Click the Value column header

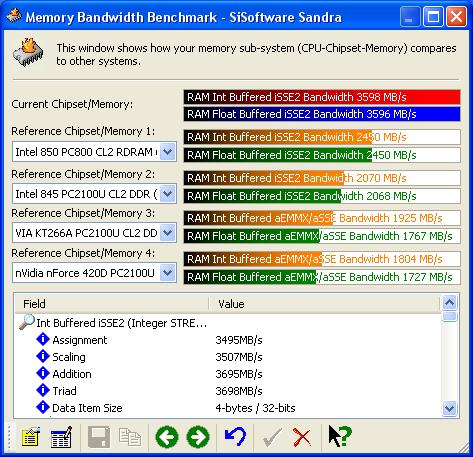[325, 304]
